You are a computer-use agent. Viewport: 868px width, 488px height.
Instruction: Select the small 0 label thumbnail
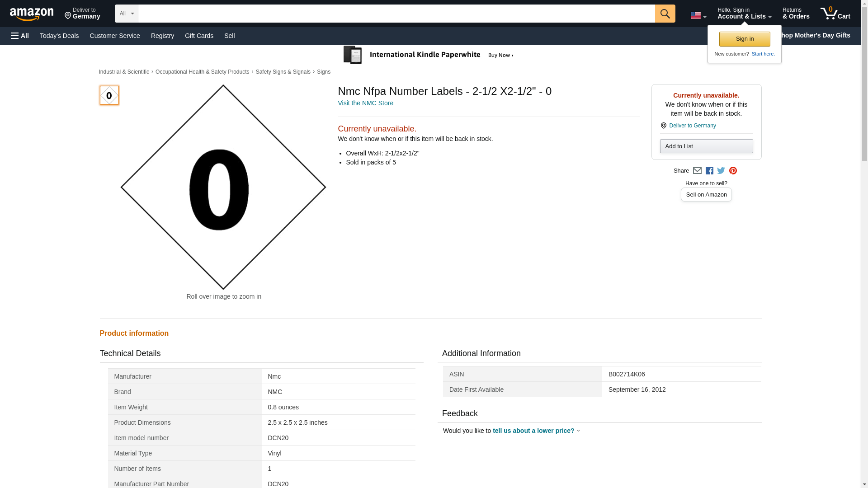(x=109, y=95)
